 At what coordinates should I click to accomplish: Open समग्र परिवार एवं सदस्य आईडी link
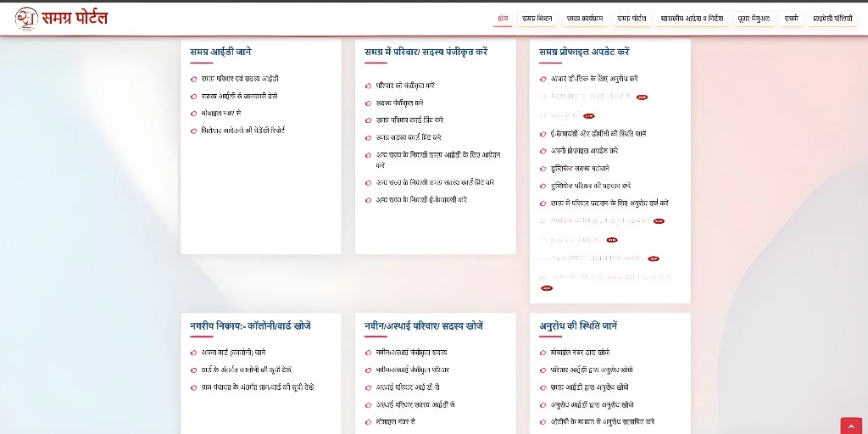coord(240,79)
